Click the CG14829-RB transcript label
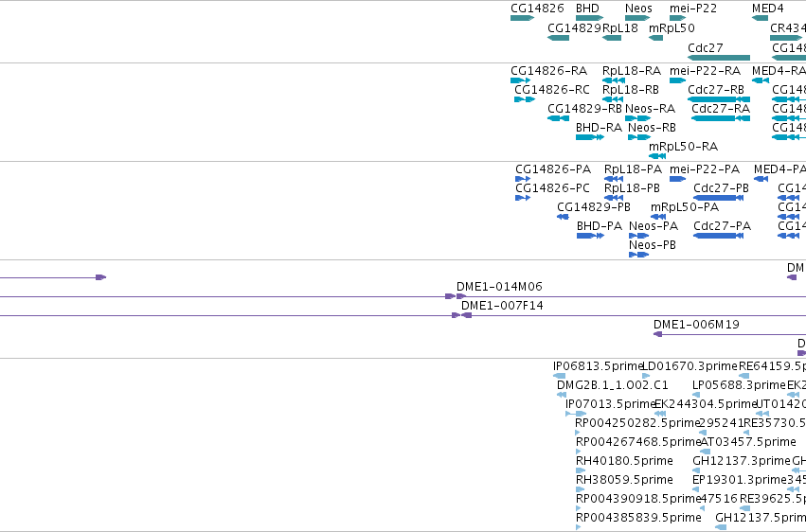The width and height of the screenshot is (806, 532). coord(584,108)
